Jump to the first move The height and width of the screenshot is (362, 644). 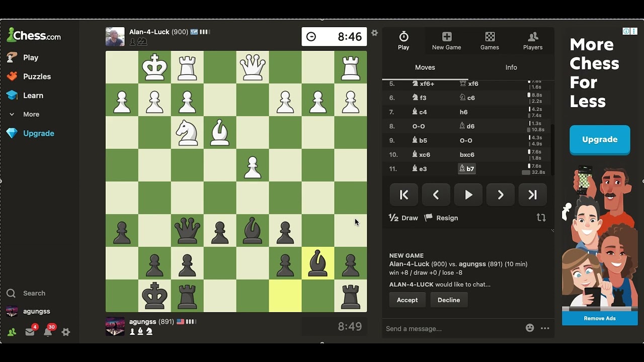click(x=404, y=195)
